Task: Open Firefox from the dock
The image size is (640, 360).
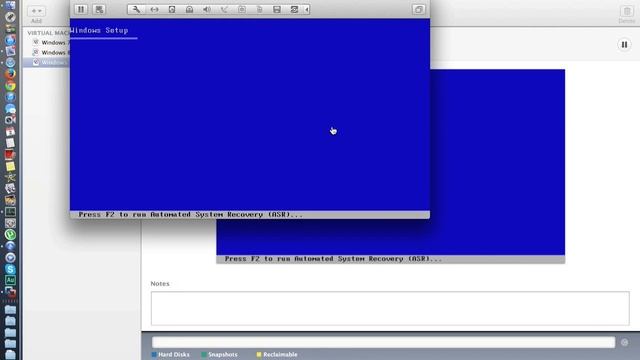Action: click(x=10, y=74)
